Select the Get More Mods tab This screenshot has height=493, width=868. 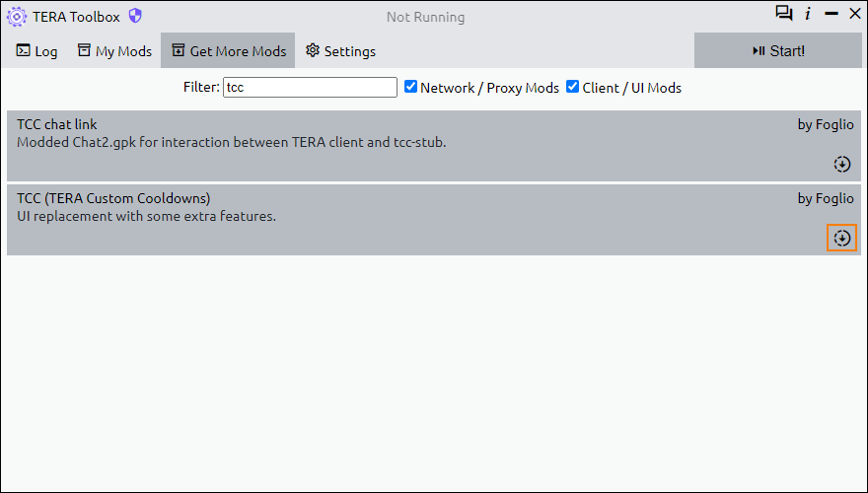pos(228,51)
